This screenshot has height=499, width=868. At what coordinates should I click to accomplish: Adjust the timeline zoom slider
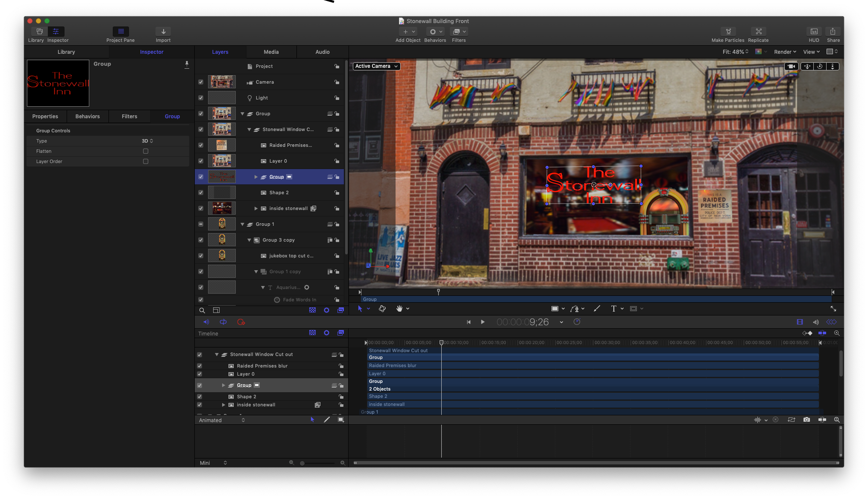302,463
